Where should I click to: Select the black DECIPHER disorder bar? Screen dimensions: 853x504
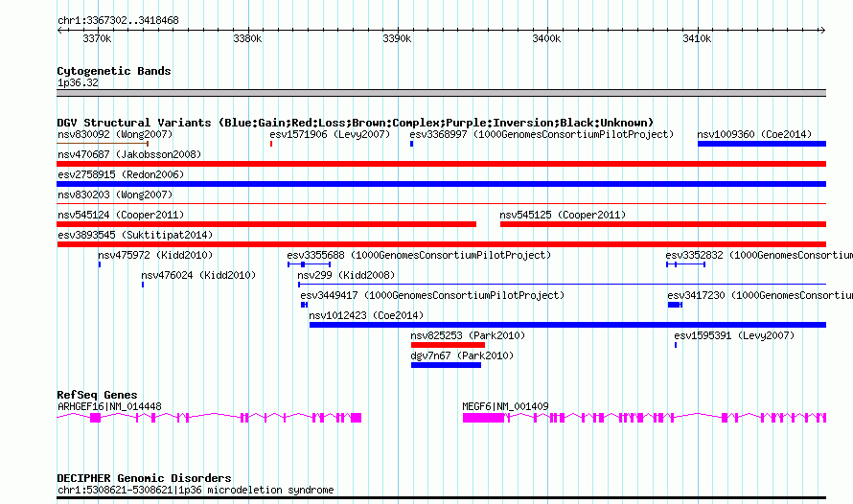tap(441, 497)
